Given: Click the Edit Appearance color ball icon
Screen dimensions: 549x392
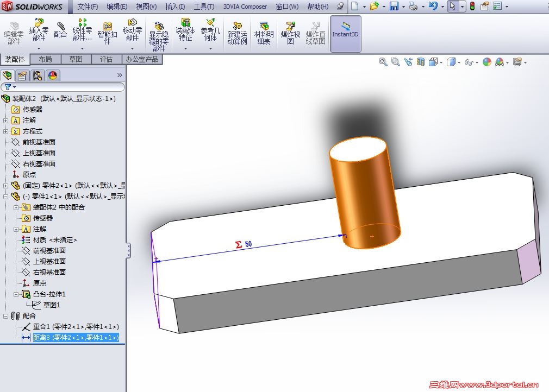Looking at the screenshot, I should [486, 62].
